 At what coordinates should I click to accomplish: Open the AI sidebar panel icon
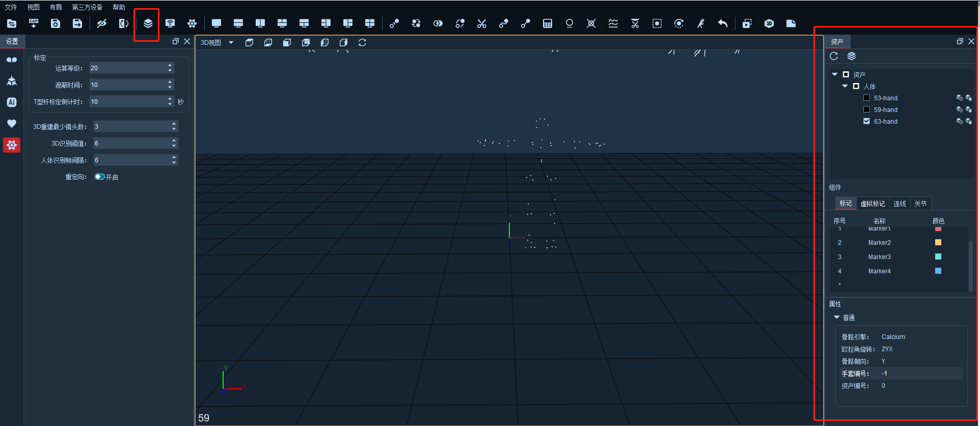(12, 102)
